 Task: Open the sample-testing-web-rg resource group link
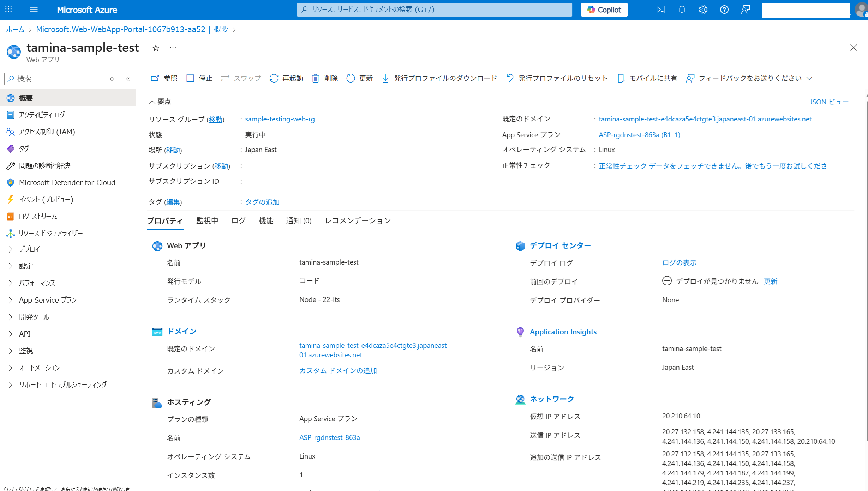tap(280, 119)
